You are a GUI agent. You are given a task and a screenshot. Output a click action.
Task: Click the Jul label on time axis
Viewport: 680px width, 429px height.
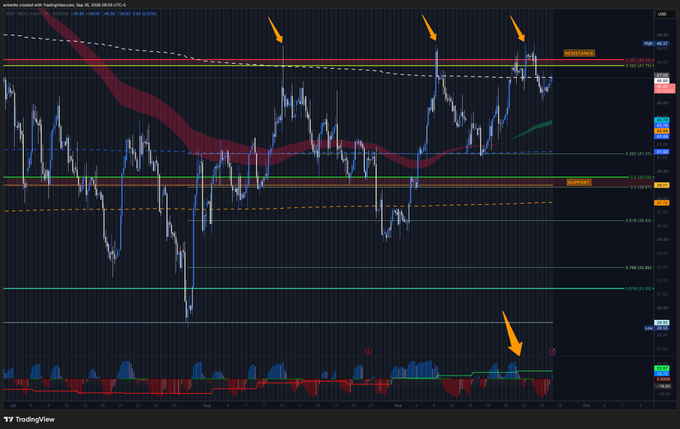(x=13, y=406)
